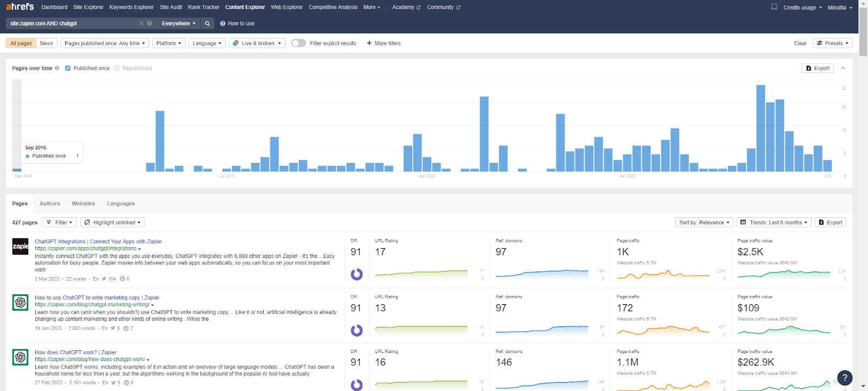Click Pinterest icon on marketing copy result

point(126,328)
